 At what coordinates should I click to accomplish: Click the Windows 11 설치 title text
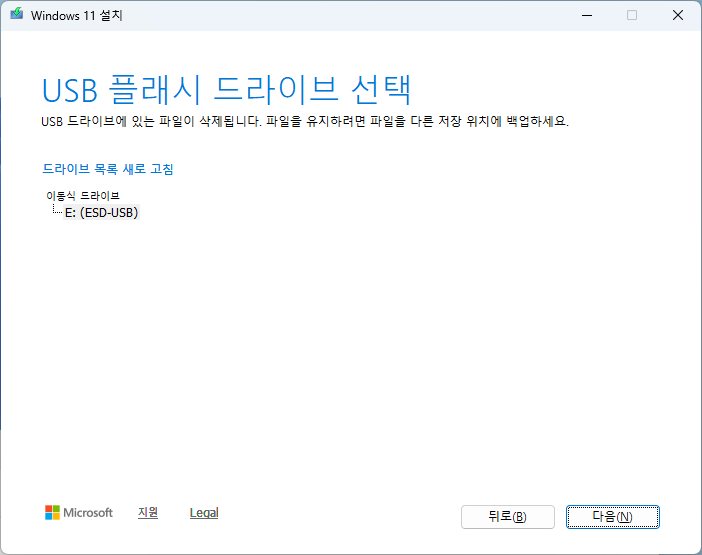[77, 15]
